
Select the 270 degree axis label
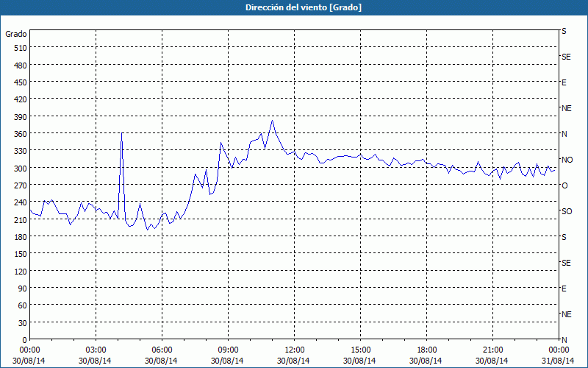(21, 186)
